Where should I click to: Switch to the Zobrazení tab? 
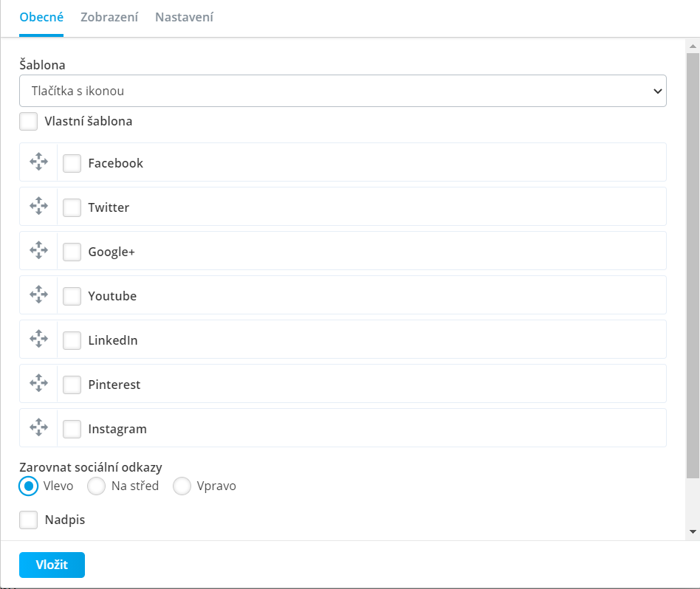click(x=109, y=17)
